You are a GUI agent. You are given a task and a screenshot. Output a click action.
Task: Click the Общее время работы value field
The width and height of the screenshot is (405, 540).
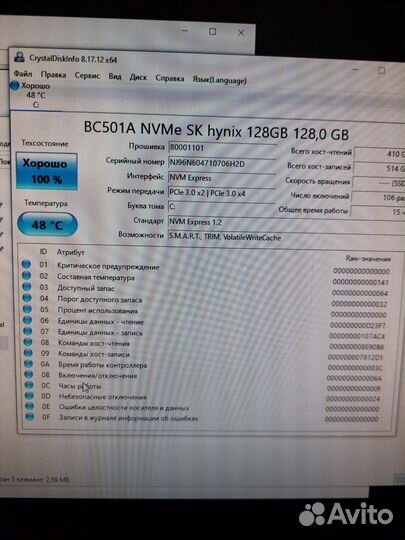coord(378,211)
